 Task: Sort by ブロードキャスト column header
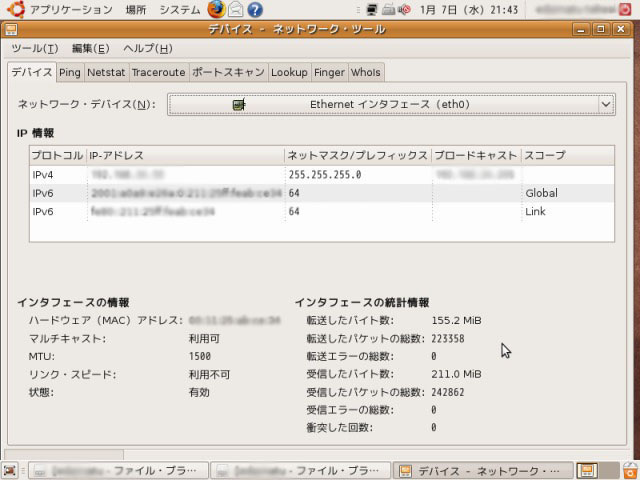(x=476, y=156)
